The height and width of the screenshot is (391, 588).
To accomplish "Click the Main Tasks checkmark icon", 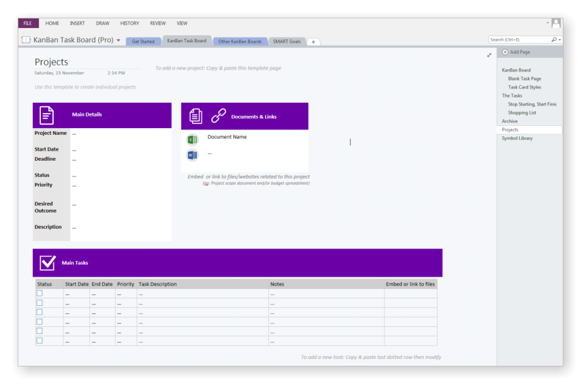I will coord(48,262).
